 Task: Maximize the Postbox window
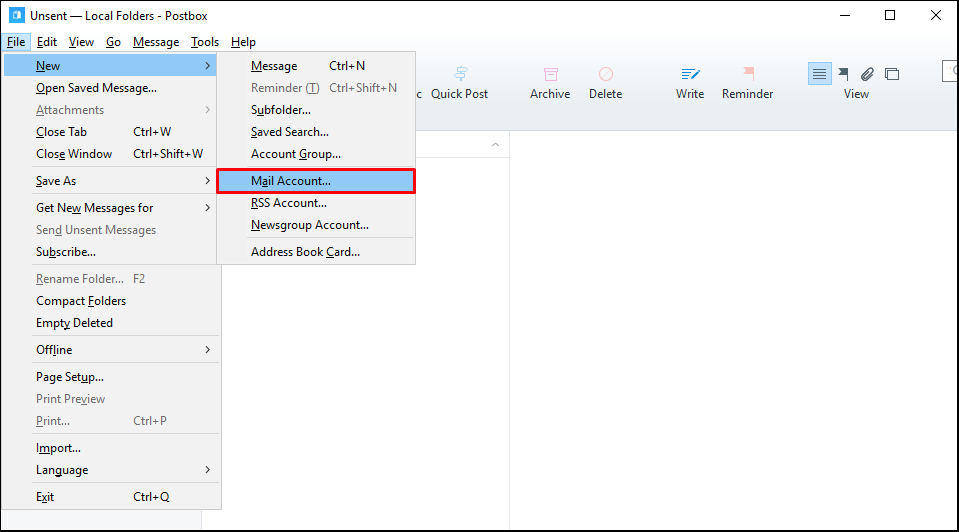coord(890,15)
